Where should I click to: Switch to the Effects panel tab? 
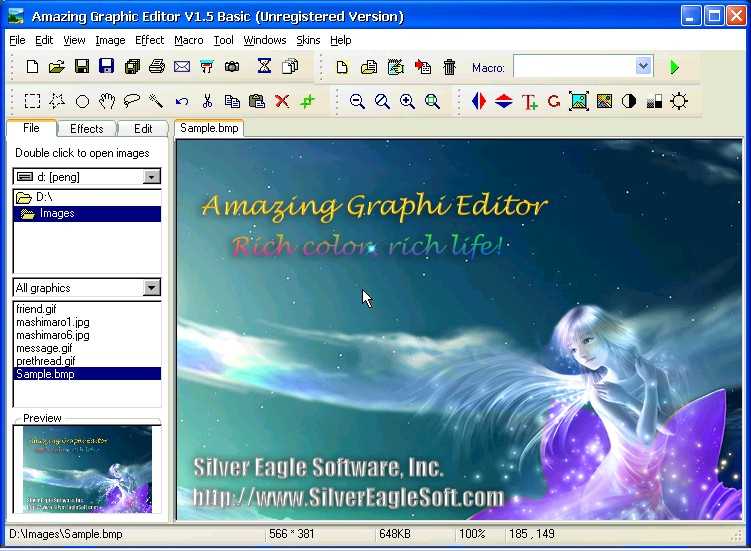86,128
